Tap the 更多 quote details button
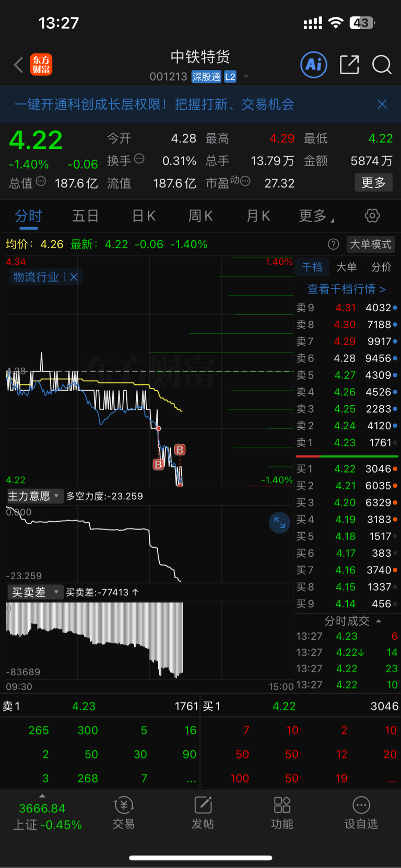 pyautogui.click(x=373, y=182)
